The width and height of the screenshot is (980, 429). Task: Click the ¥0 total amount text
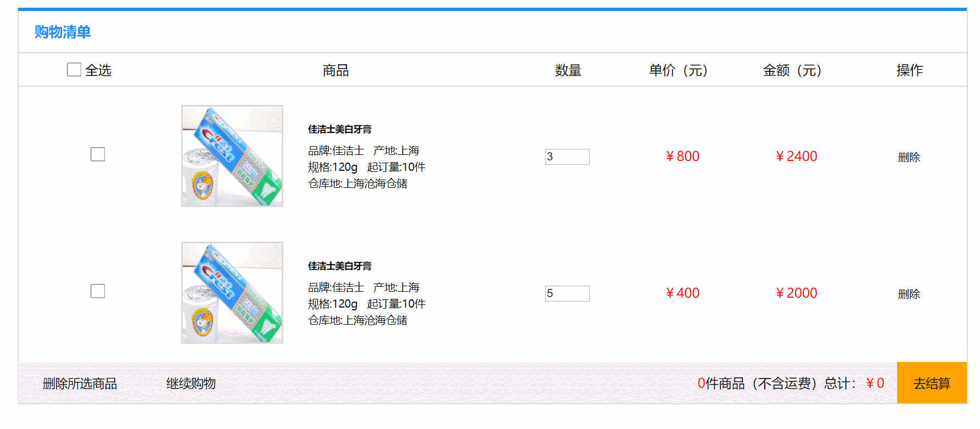(x=874, y=383)
